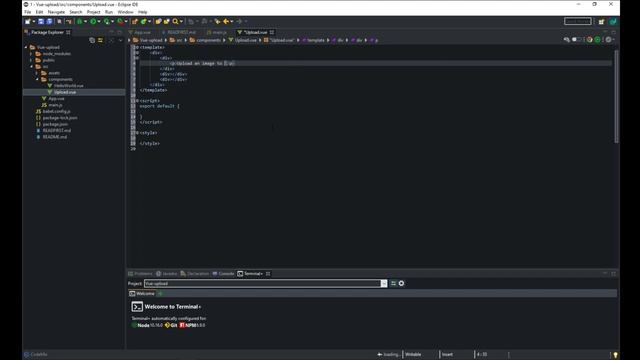This screenshot has height=360, width=640.
Task: Select the Welcome terminal tab
Action: tap(142, 293)
